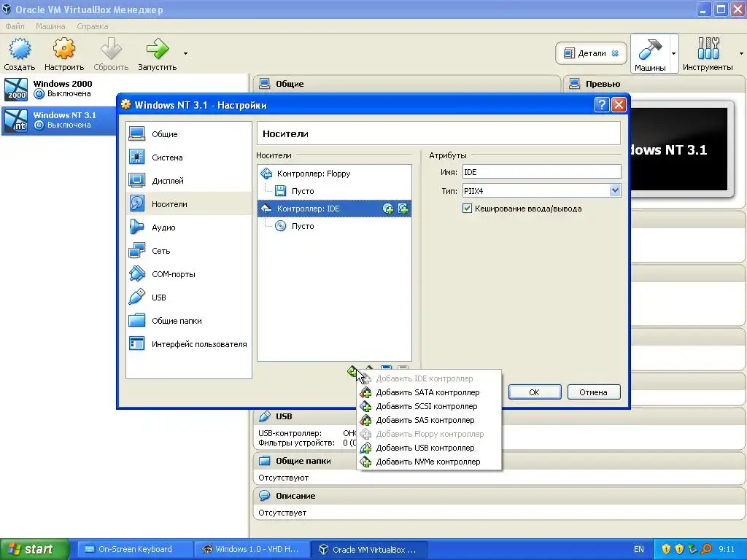Choose Добавить SAS контроллер
Screen dimensions: 747x560
429,420
